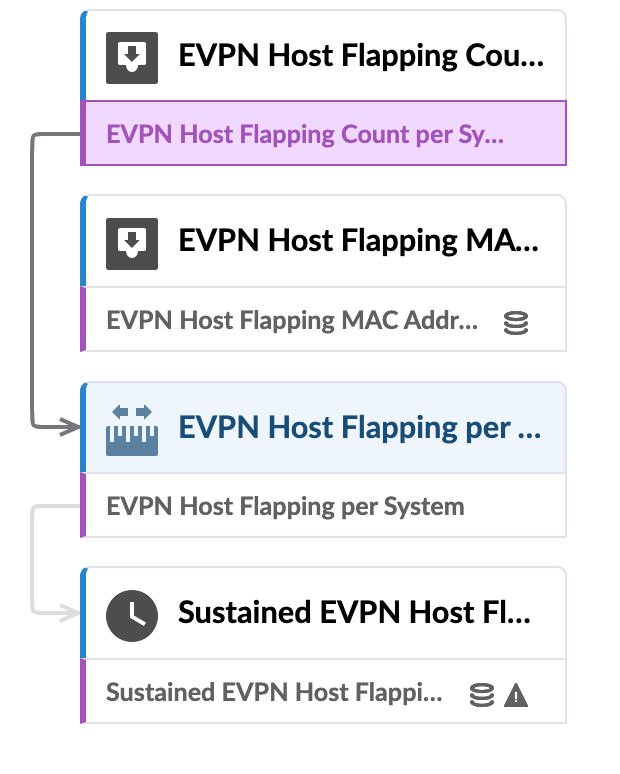Viewport: 620px width, 774px height.
Task: Click arrowhead pointing into EVPN Host Flapping per System processor
Action: [69, 429]
